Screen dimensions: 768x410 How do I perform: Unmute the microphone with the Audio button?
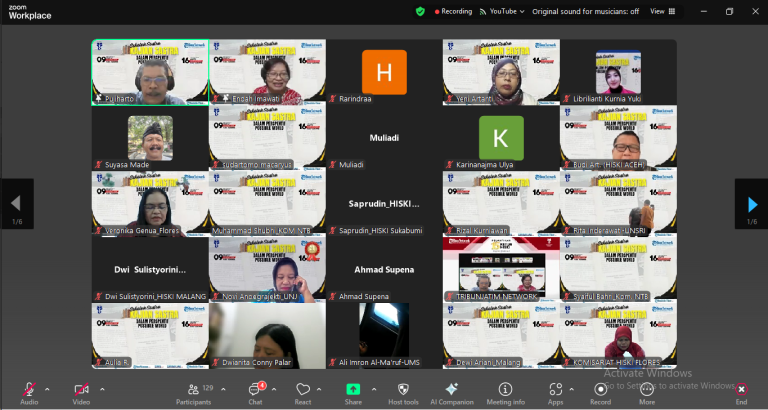coord(29,389)
